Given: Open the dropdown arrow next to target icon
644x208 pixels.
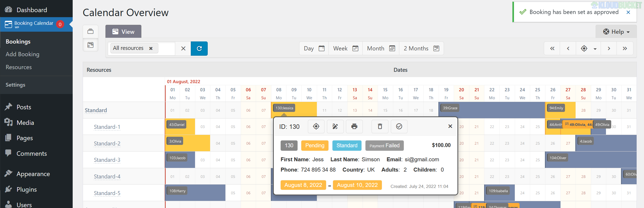Looking at the screenshot, I should point(595,49).
